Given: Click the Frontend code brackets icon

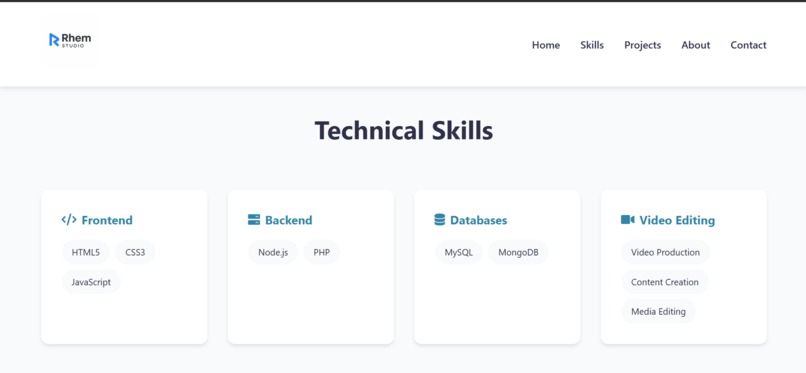Looking at the screenshot, I should point(69,220).
